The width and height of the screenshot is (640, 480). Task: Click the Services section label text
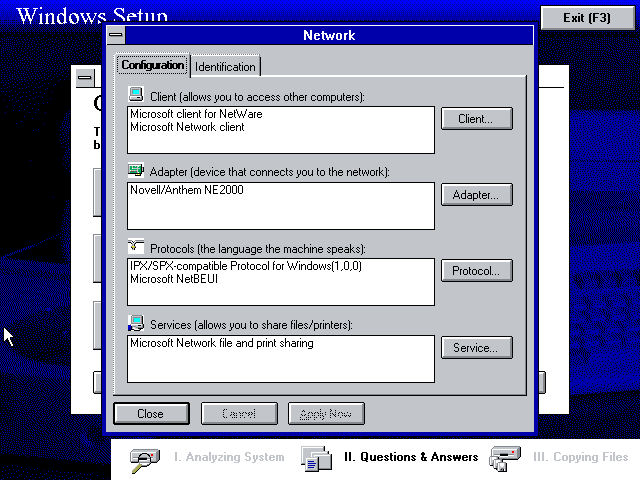[x=251, y=325]
